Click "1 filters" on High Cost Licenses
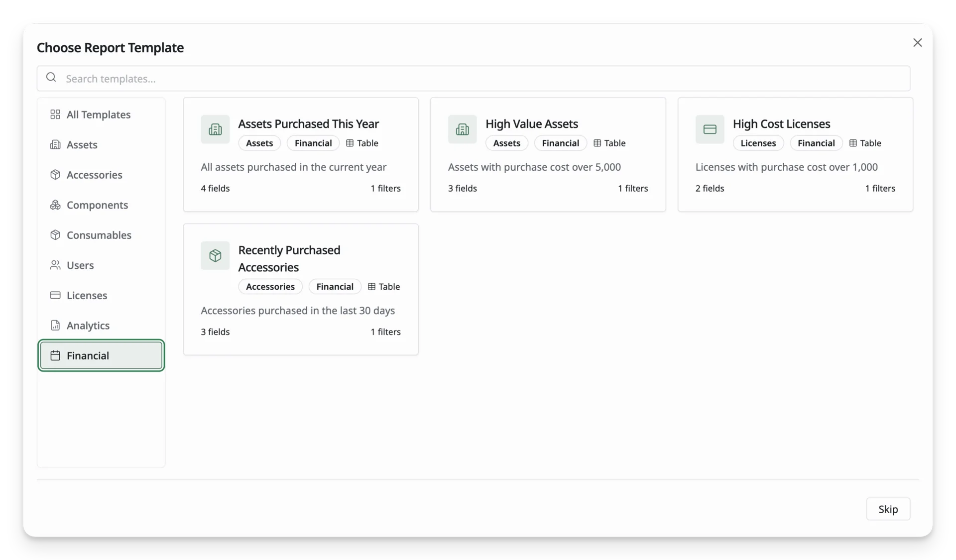 (880, 188)
